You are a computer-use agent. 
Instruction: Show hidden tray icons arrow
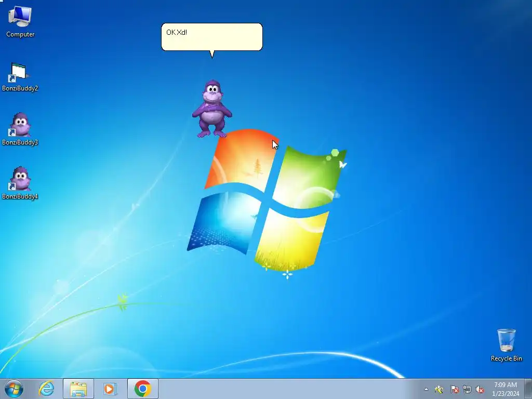tap(426, 389)
